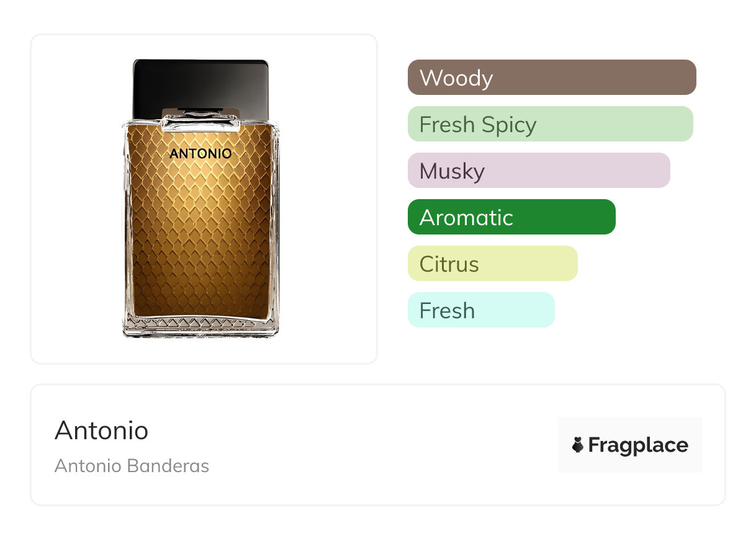Click the ANTONIO label on the bottle

tap(200, 153)
